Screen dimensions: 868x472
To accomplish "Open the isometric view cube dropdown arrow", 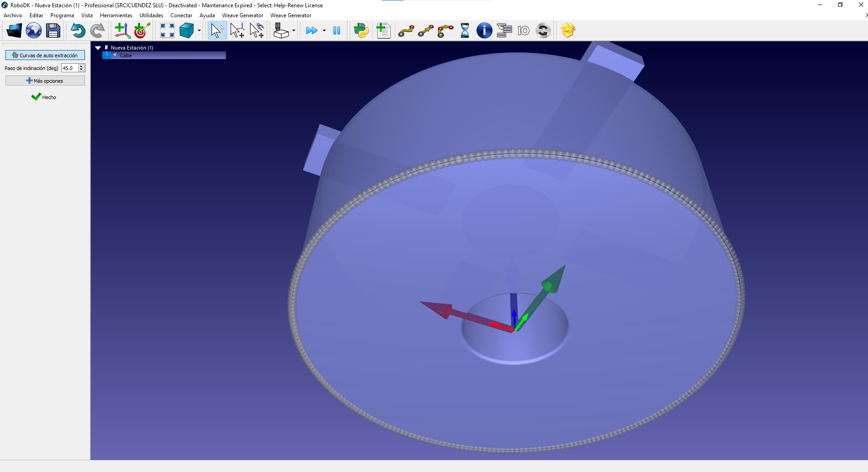I will [x=200, y=31].
